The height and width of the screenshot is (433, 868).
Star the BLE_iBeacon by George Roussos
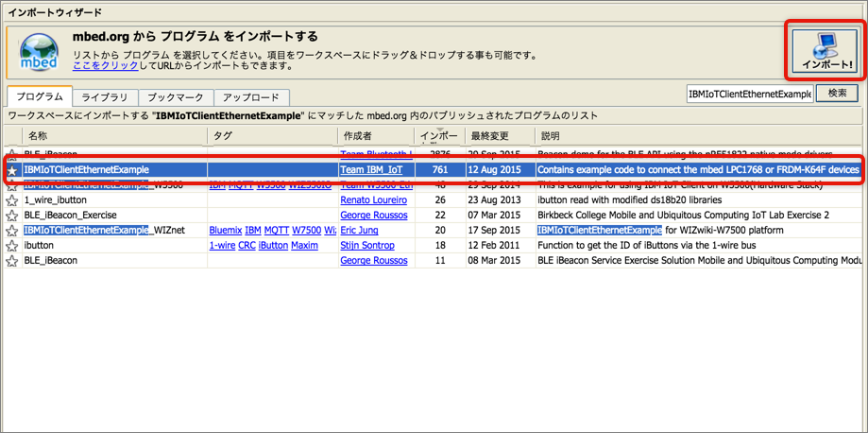[x=11, y=260]
